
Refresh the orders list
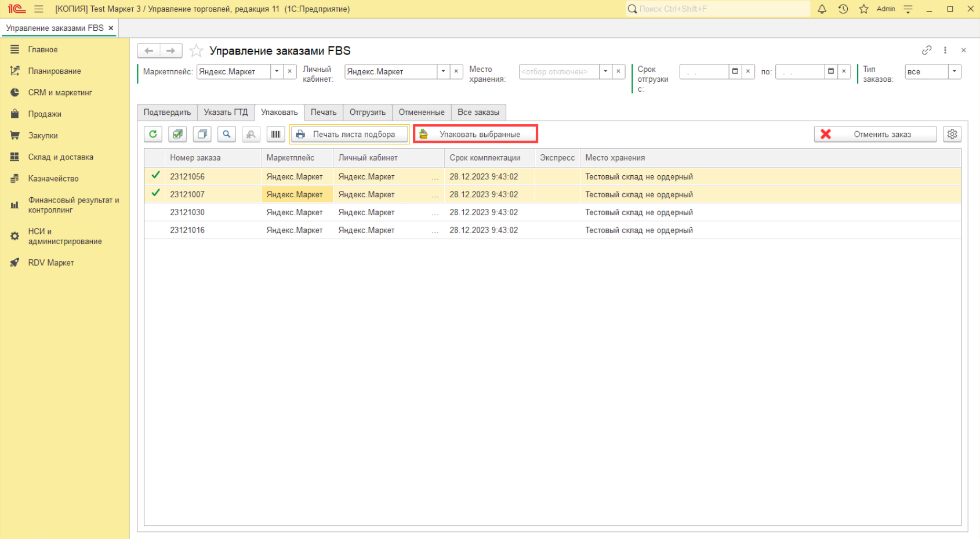[x=153, y=134]
